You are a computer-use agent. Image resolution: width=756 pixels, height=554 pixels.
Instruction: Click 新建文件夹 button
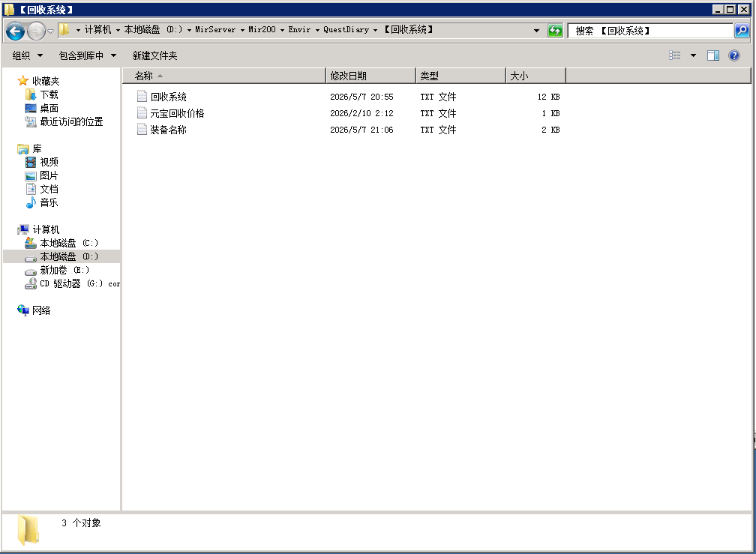(154, 56)
